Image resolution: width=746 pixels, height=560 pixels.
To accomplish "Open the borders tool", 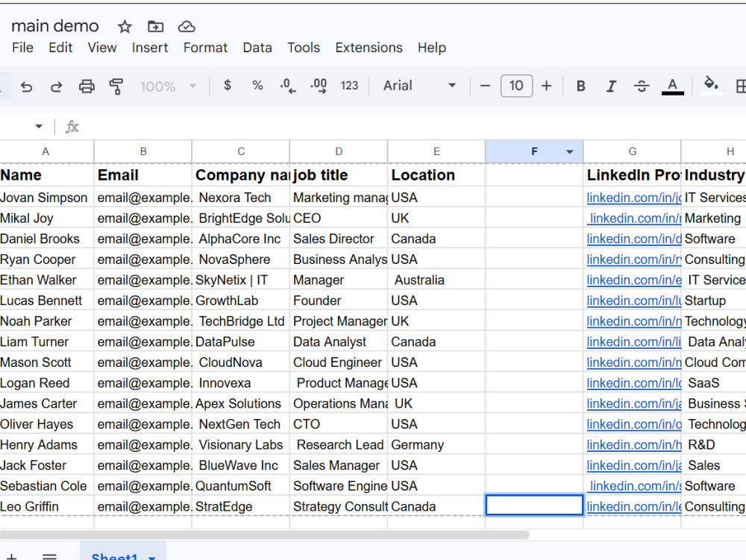I will click(x=740, y=86).
